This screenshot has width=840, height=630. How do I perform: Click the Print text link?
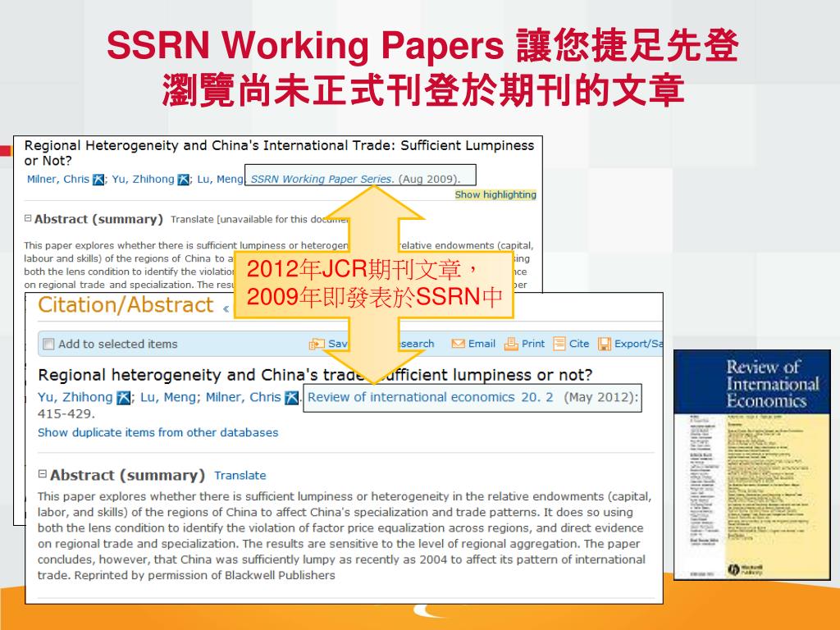pos(533,344)
